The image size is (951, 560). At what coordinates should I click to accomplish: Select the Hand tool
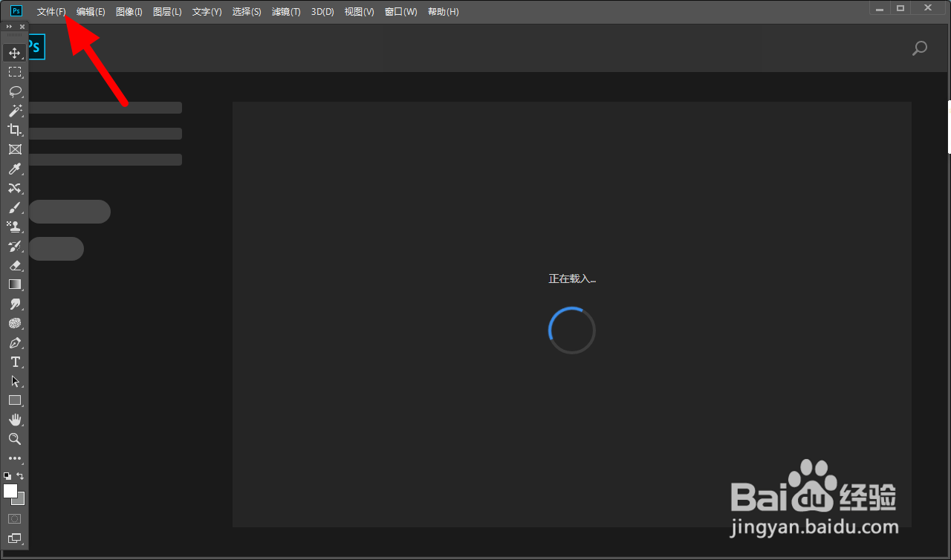click(x=14, y=420)
